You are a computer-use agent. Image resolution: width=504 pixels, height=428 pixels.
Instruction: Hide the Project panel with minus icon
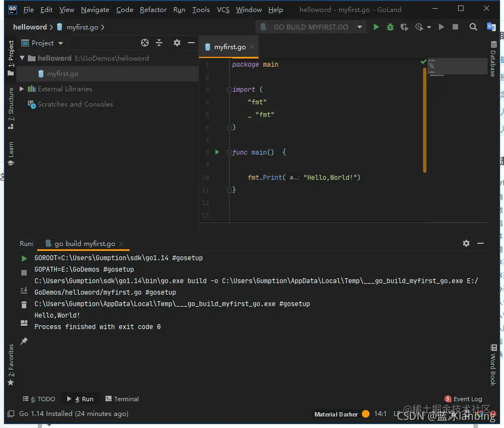coord(191,43)
